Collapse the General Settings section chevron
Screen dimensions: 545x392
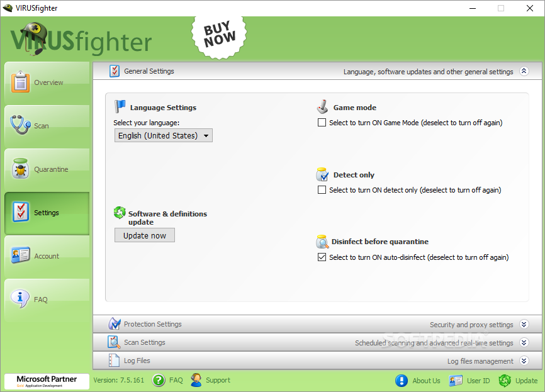(x=524, y=71)
